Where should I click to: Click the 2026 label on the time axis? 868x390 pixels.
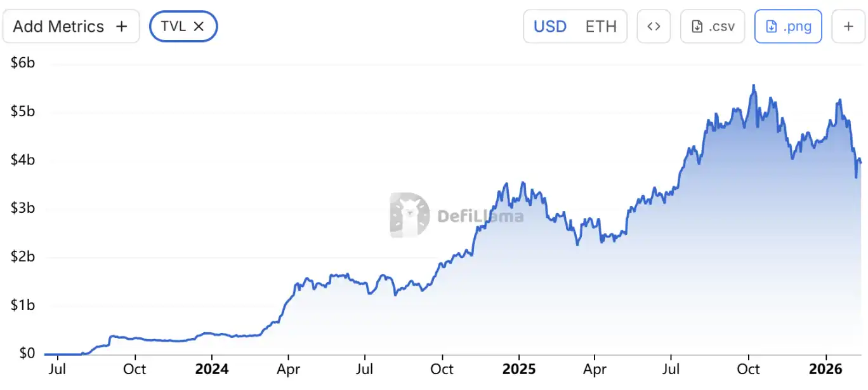(x=827, y=368)
